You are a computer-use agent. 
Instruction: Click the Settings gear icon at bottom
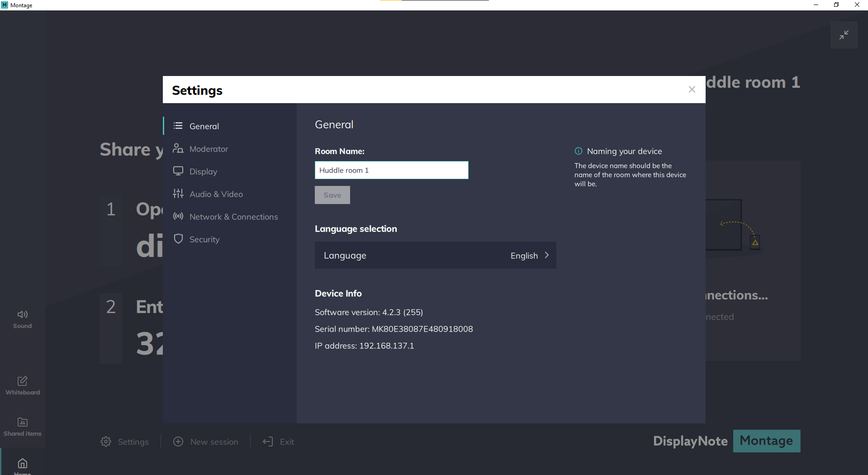(106, 442)
